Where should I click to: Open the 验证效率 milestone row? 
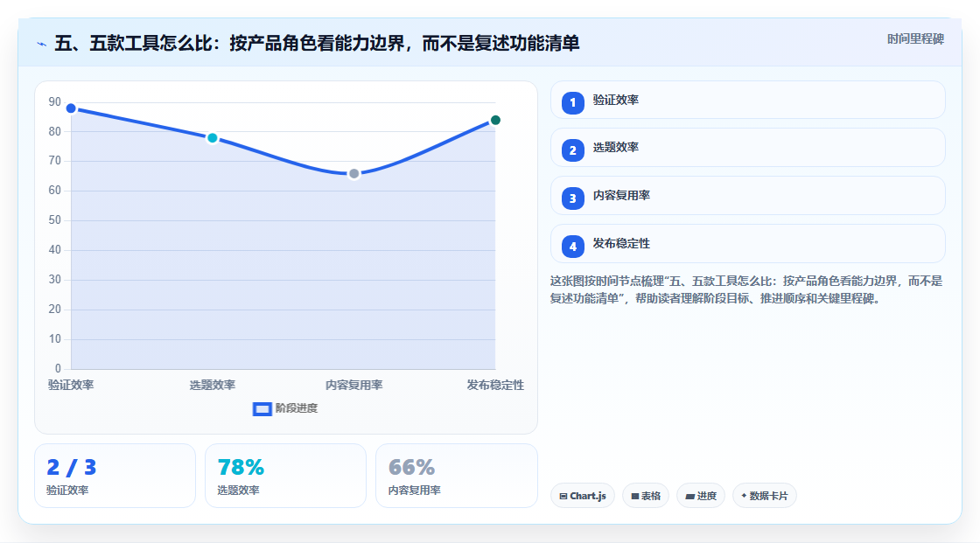747,100
